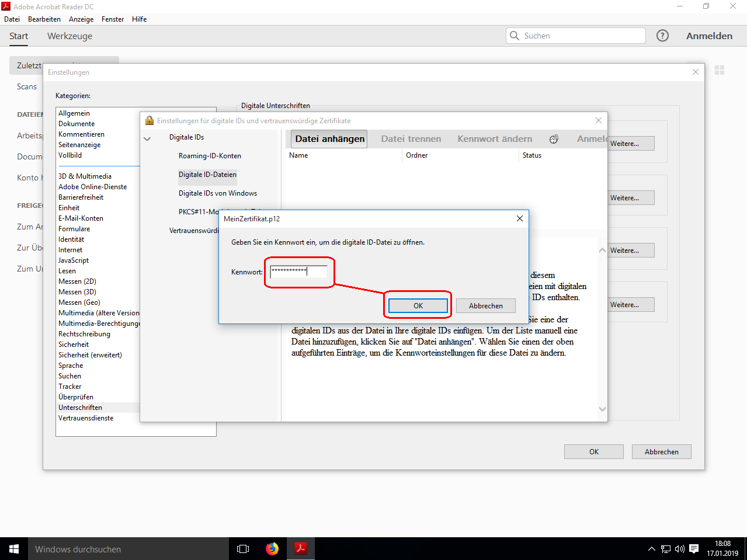Open Task View in the taskbar
Screen dimensions: 747x560
pyautogui.click(x=243, y=549)
